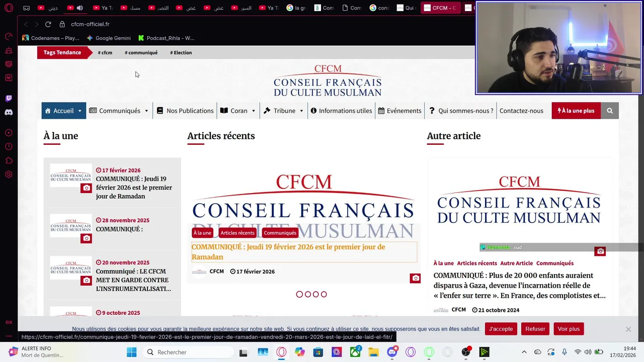
Task: Click Refuser cookie button
Action: click(535, 329)
